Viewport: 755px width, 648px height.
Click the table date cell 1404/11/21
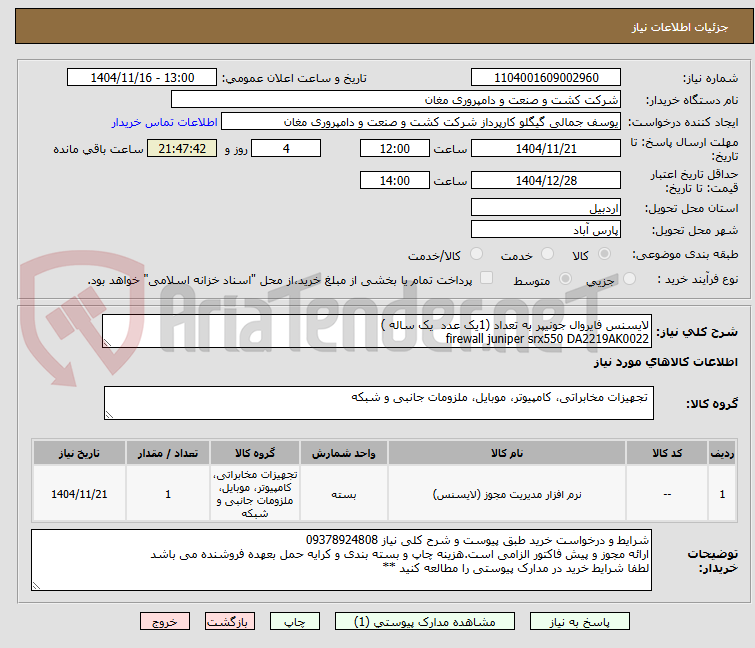tap(79, 494)
